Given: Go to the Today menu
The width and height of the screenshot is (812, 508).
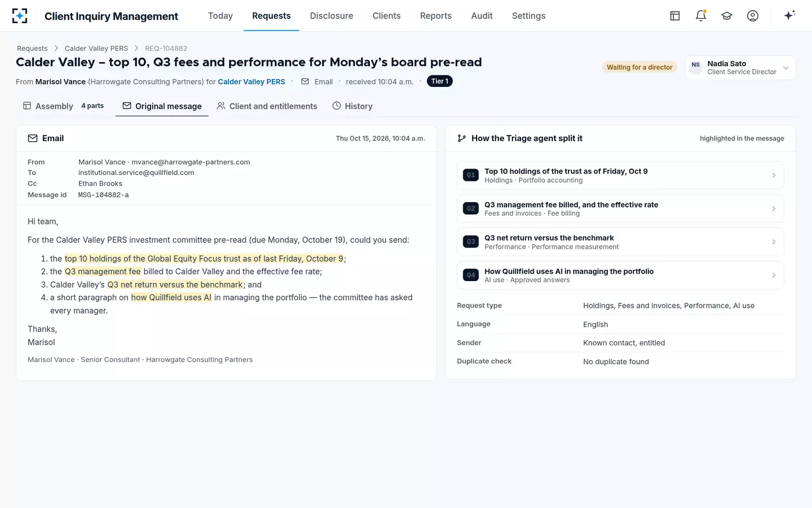Looking at the screenshot, I should (220, 16).
